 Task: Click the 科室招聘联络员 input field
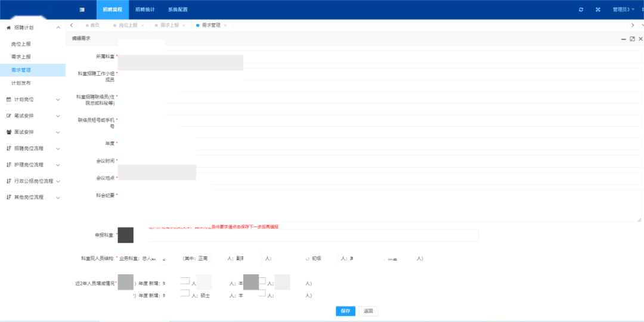[x=379, y=97]
